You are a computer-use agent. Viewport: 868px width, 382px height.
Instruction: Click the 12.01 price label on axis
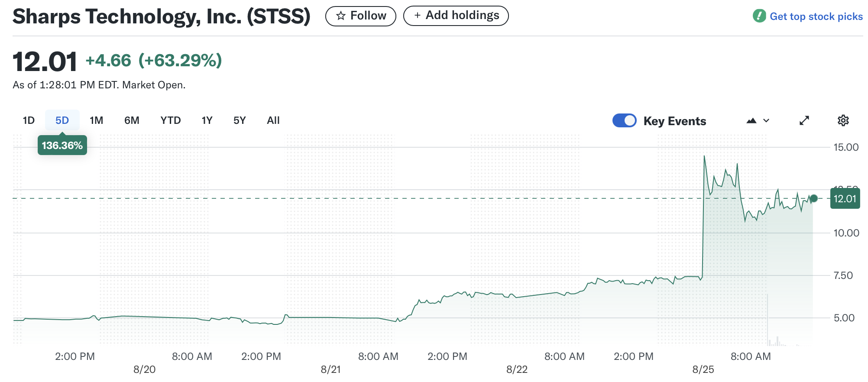845,199
